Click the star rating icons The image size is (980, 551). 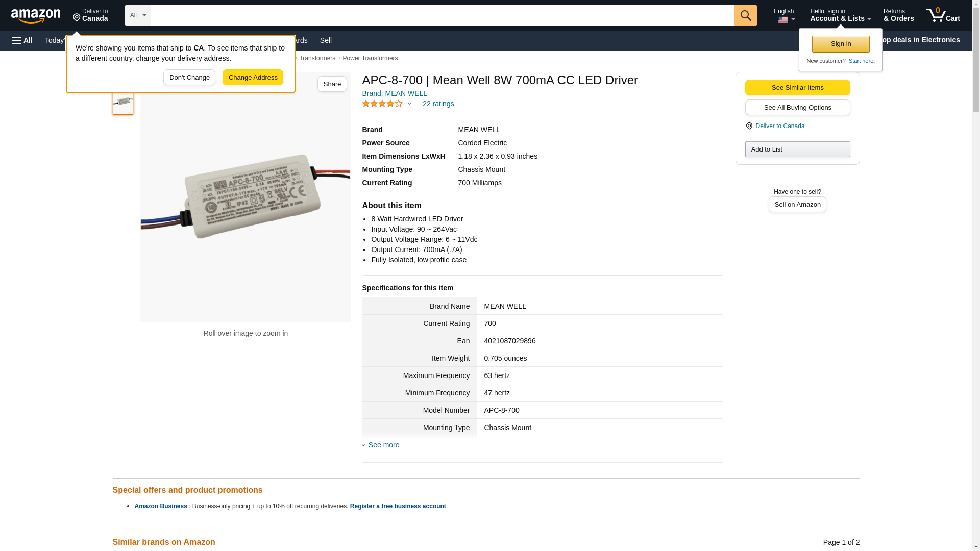tap(382, 104)
